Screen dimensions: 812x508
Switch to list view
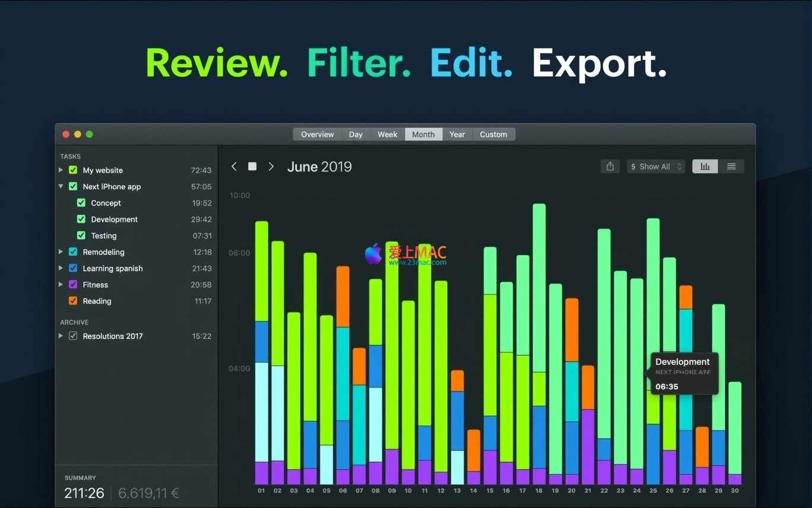tap(731, 167)
